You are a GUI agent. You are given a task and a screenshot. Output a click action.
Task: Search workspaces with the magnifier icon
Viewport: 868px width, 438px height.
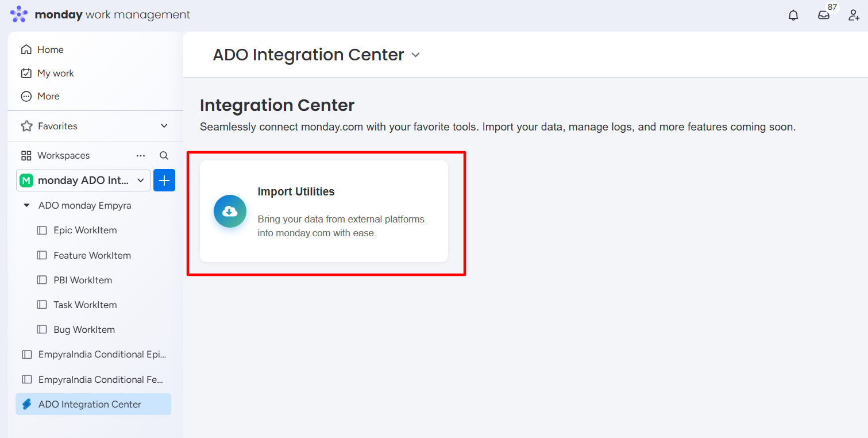164,155
